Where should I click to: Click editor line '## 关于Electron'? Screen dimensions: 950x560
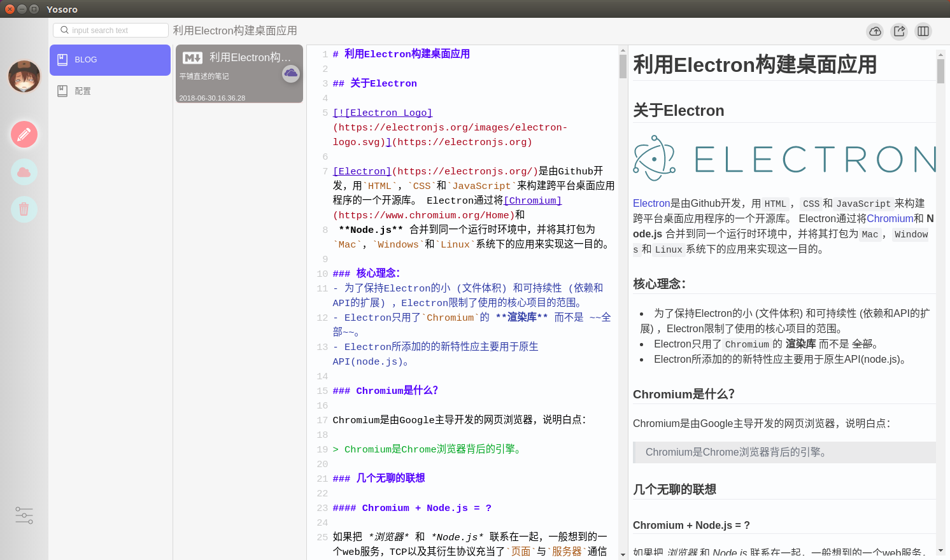(375, 83)
